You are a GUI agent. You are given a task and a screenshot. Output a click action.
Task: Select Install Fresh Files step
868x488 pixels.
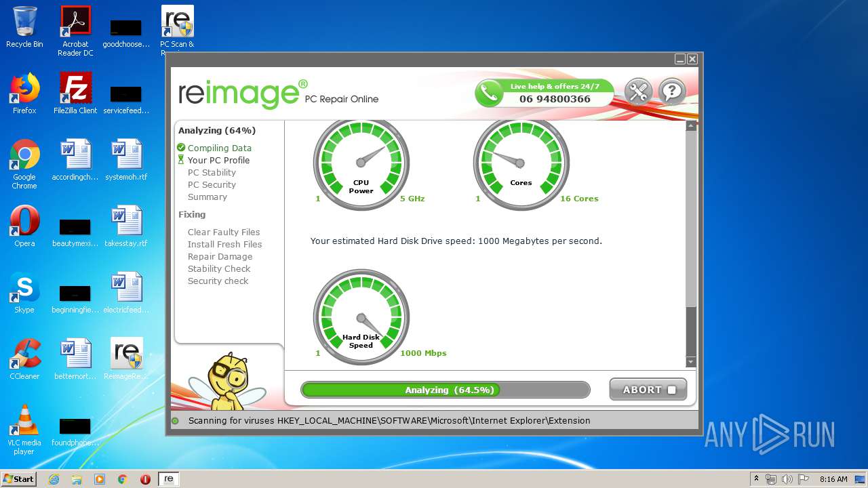(224, 244)
